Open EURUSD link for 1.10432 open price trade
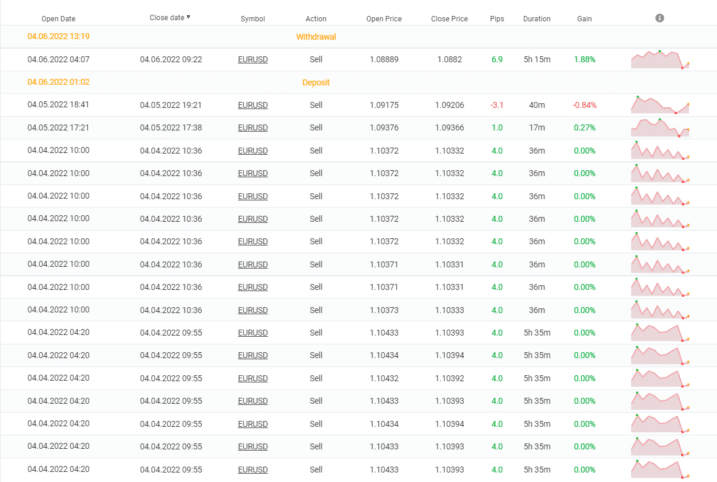This screenshot has width=717, height=482. coord(252,379)
